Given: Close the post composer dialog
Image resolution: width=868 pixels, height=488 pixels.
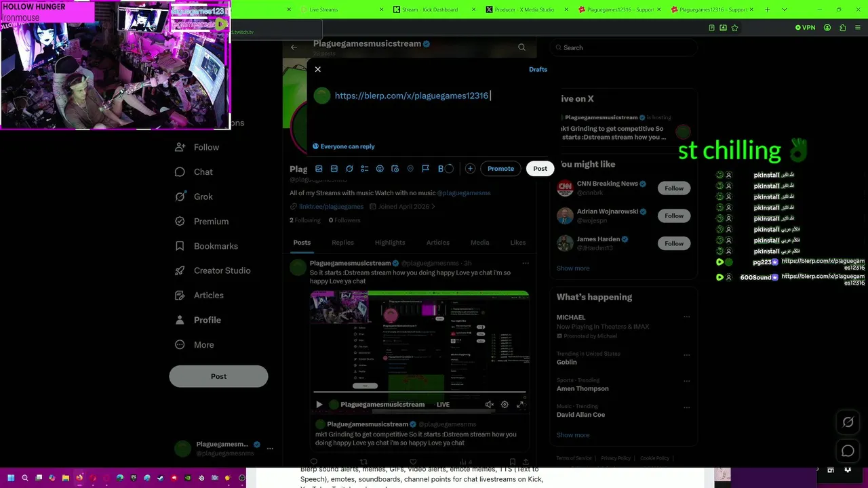Looking at the screenshot, I should tap(318, 69).
